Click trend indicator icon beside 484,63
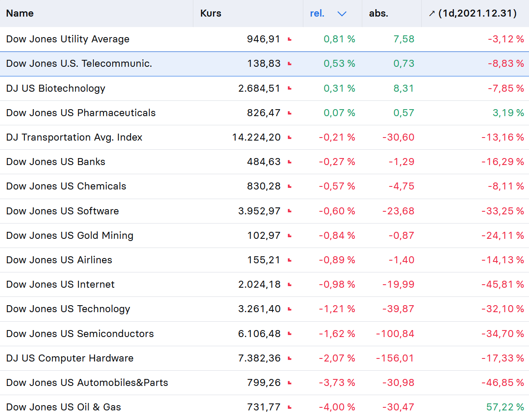 point(289,162)
